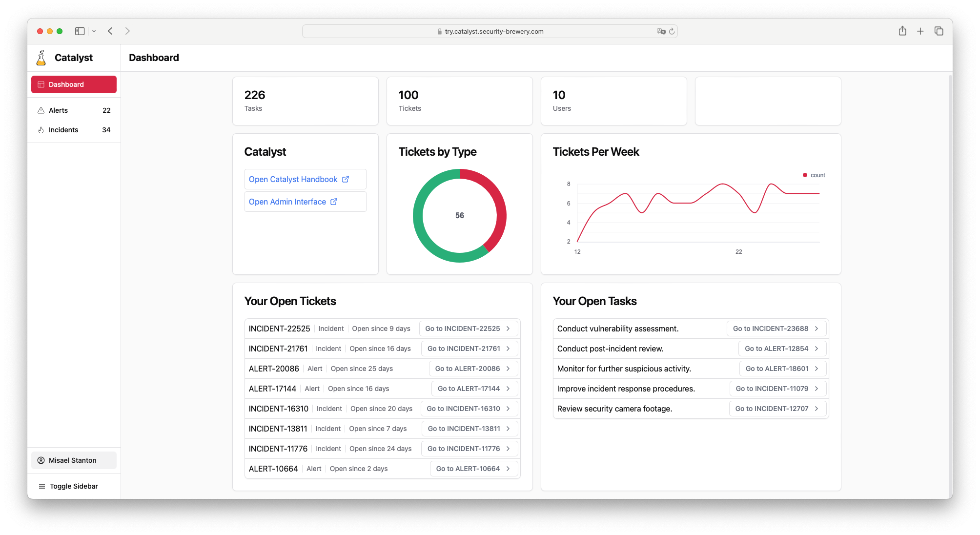The width and height of the screenshot is (980, 535).
Task: Click the chevron on Go to INCIDENT-23688
Action: [x=817, y=329]
